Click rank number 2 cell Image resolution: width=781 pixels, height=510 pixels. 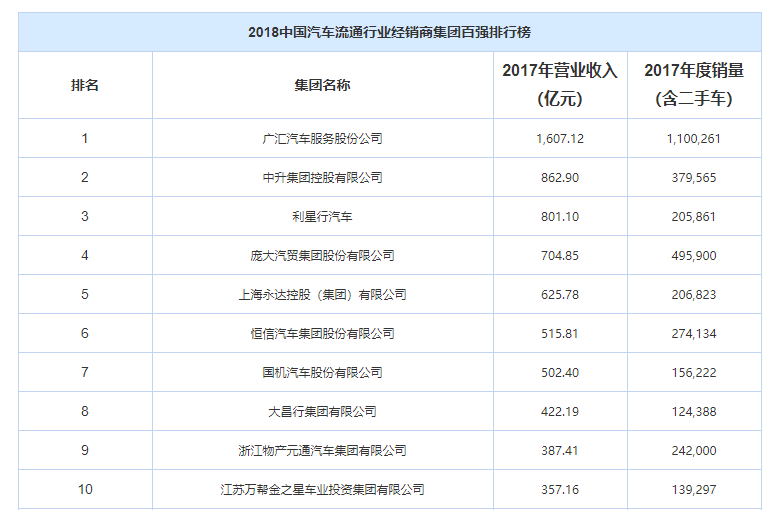tap(85, 177)
